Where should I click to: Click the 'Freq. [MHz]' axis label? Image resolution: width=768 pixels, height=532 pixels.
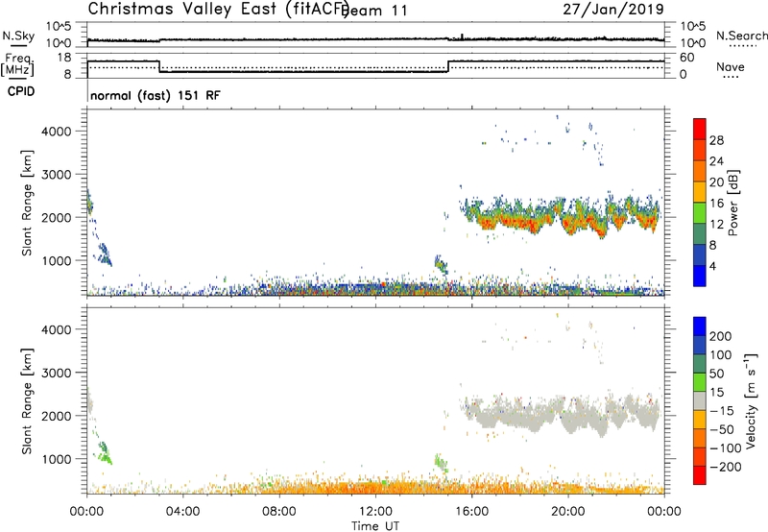point(18,65)
